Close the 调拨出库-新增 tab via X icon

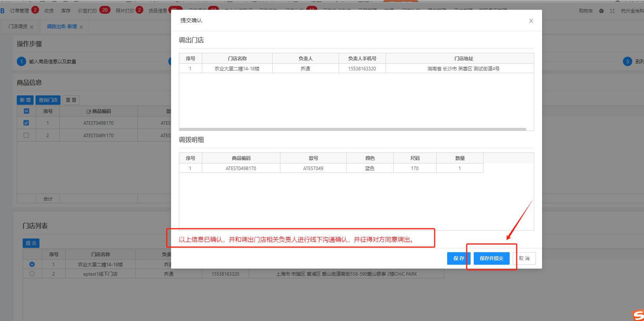pyautogui.click(x=81, y=27)
